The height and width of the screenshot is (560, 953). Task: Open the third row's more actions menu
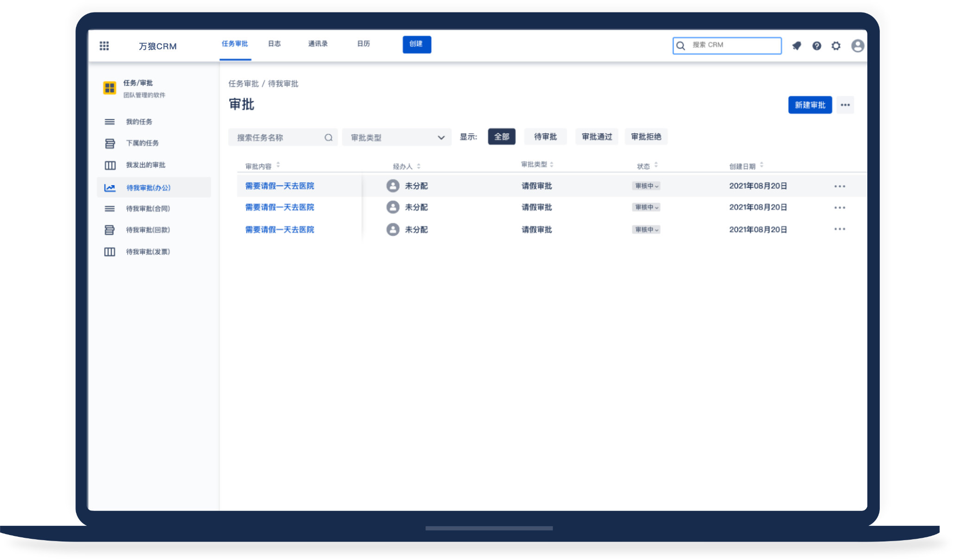coord(840,229)
